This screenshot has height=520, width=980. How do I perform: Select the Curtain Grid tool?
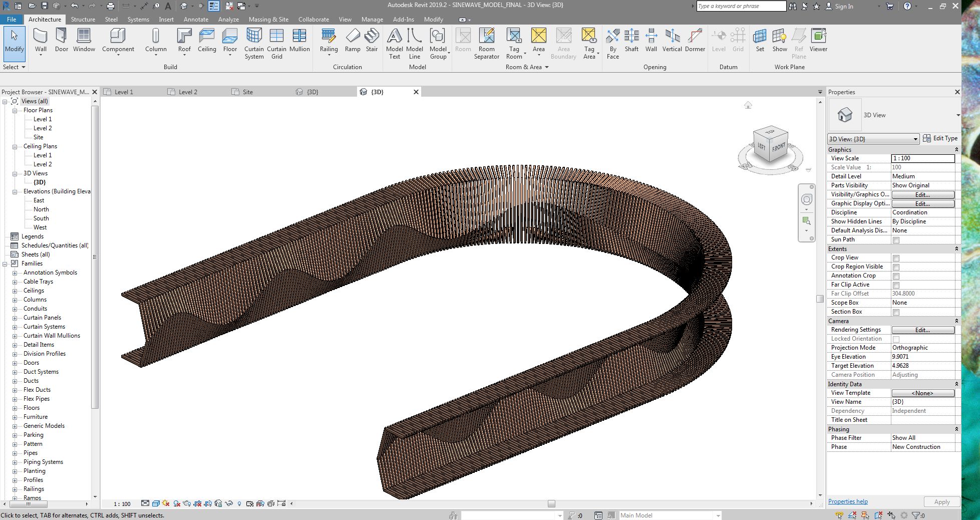276,43
